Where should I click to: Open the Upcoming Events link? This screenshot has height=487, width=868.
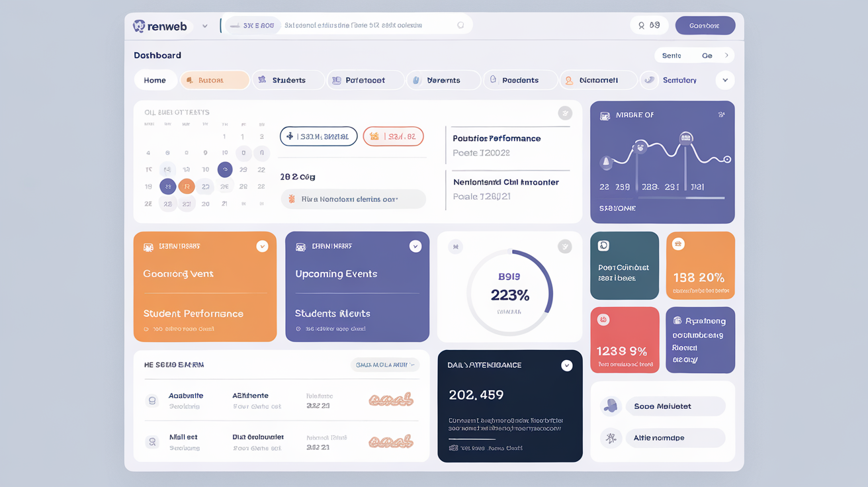(336, 274)
